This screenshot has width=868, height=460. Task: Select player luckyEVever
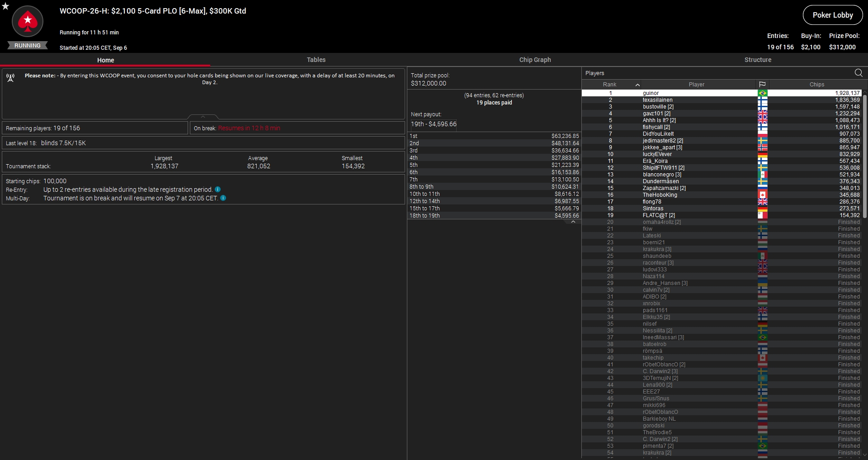pos(722,154)
